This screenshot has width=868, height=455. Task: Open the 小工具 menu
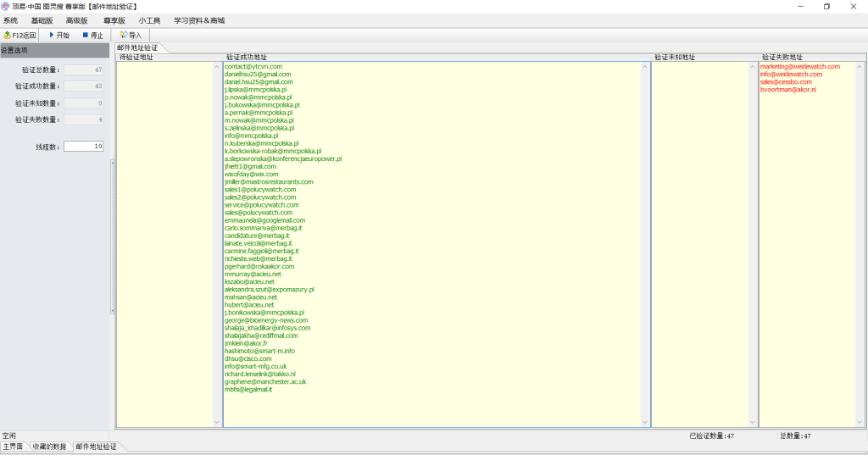(x=150, y=20)
